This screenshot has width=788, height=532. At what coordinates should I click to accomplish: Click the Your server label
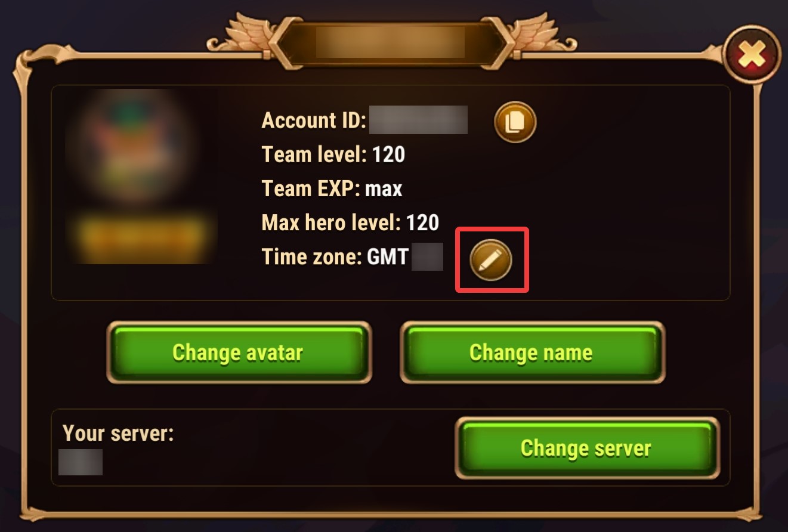click(118, 433)
